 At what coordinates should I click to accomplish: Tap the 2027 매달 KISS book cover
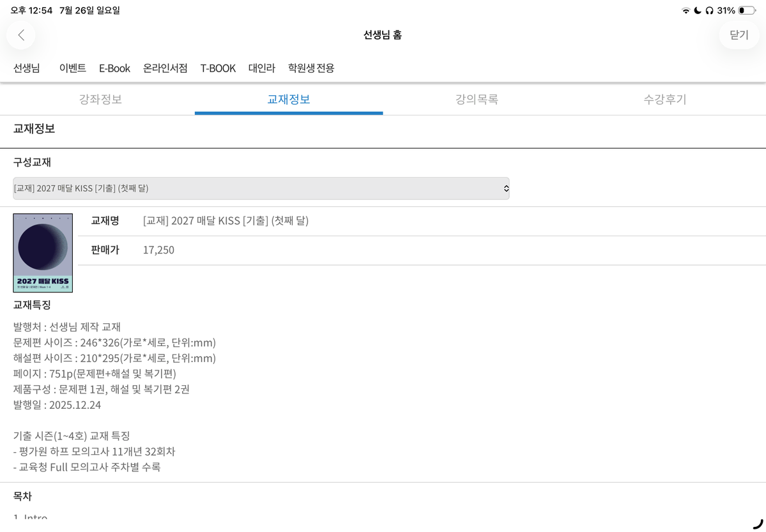[x=43, y=253]
